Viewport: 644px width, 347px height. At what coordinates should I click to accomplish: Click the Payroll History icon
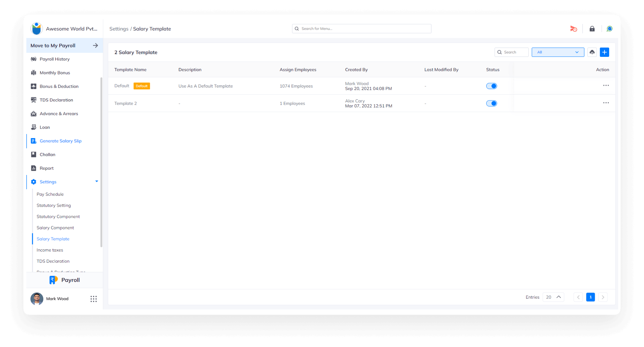[x=34, y=59]
